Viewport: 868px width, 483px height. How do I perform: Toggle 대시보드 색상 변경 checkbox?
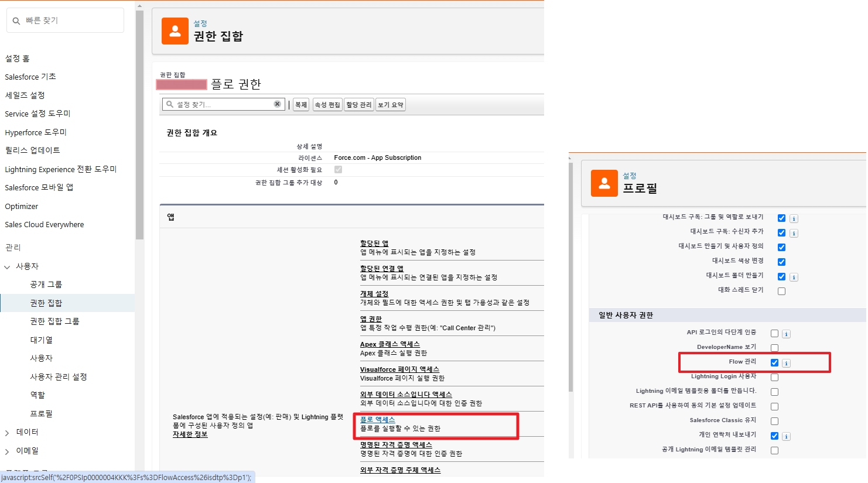[x=781, y=262]
